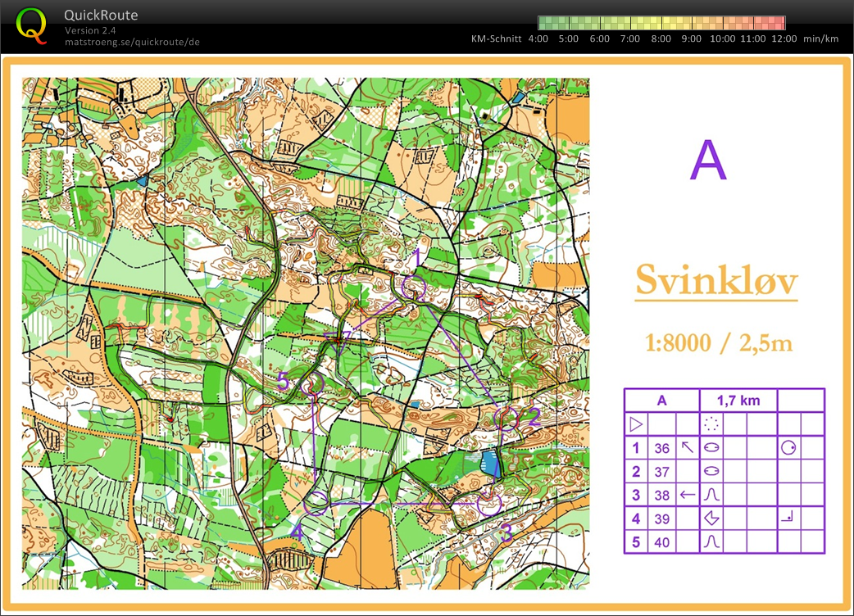Select control circle 3 on the map
This screenshot has width=854, height=616.
point(488,505)
